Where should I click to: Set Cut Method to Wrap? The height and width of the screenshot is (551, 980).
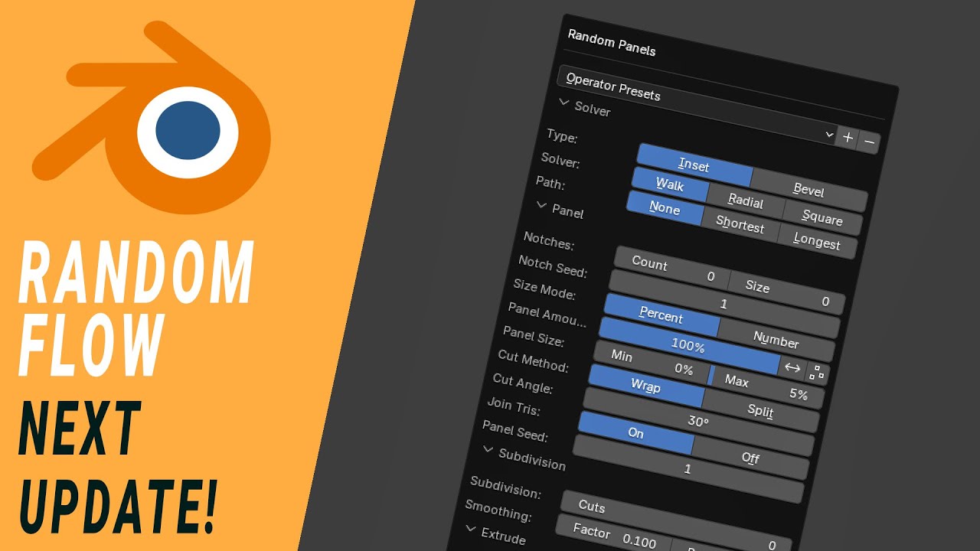645,386
